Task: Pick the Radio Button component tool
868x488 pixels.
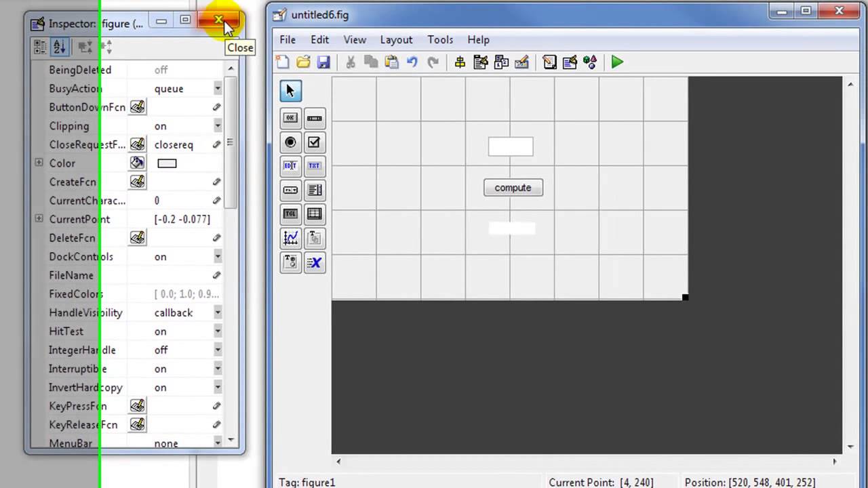Action: click(290, 142)
